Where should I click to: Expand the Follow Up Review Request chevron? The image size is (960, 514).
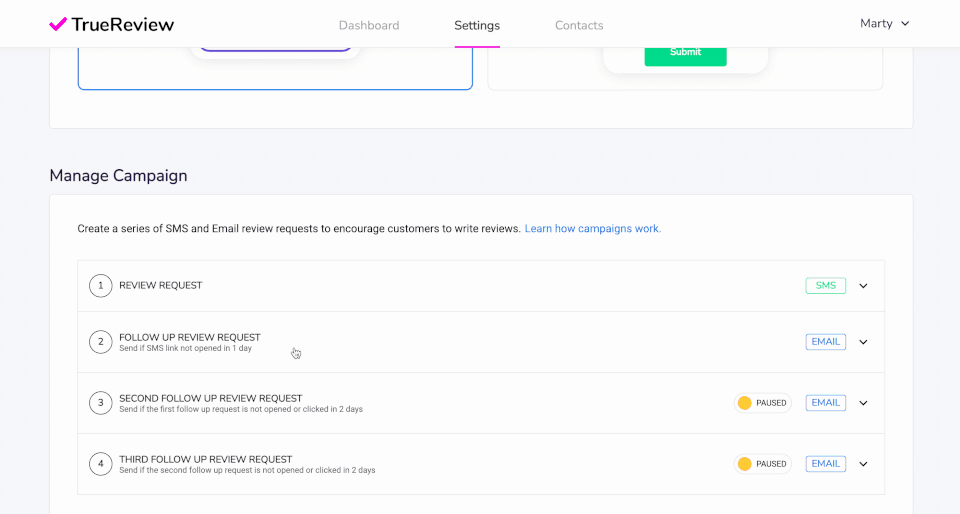864,342
